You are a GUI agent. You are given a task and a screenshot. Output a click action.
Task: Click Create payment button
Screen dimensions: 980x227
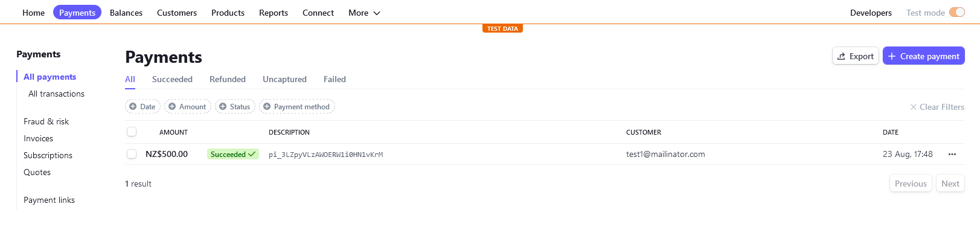click(924, 56)
